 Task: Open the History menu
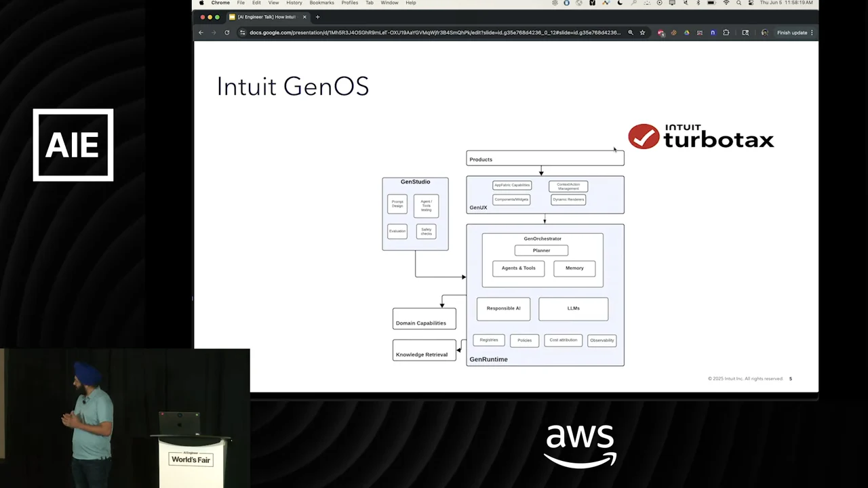(294, 3)
